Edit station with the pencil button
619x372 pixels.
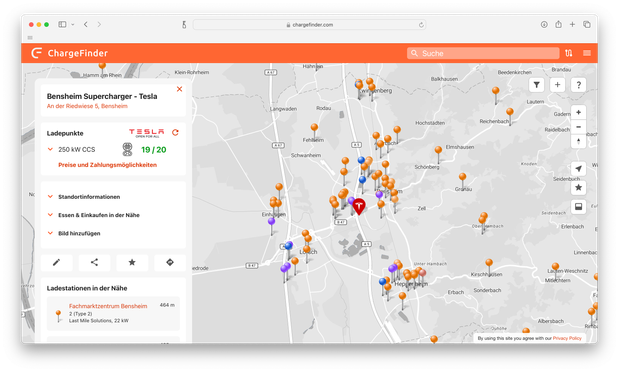point(56,262)
